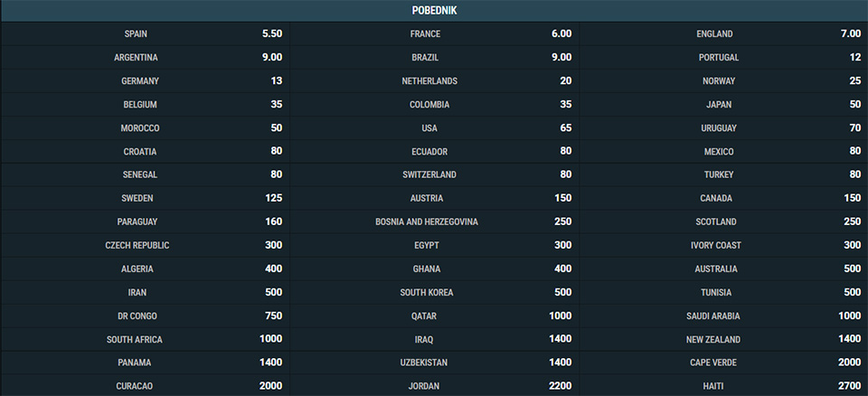Pick South Korea at odds 500

coord(435,292)
